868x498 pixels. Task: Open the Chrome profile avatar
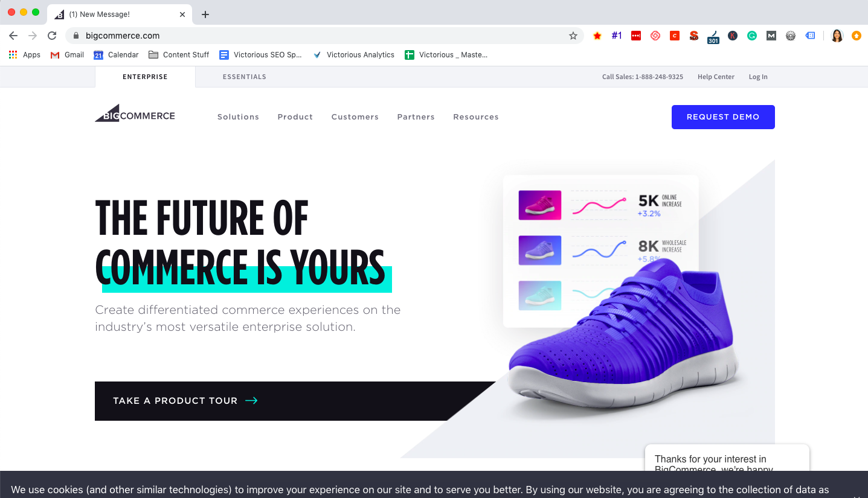[x=837, y=36]
